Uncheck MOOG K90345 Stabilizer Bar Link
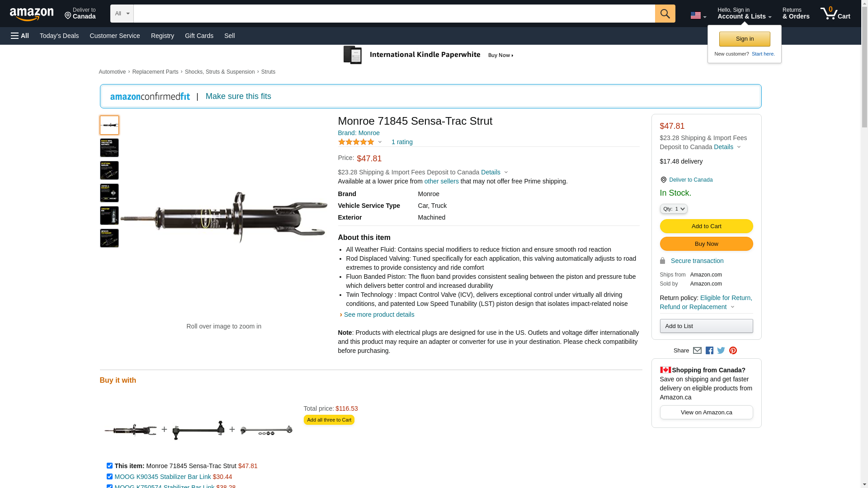Screen dimensions: 868x488 (x=109, y=477)
